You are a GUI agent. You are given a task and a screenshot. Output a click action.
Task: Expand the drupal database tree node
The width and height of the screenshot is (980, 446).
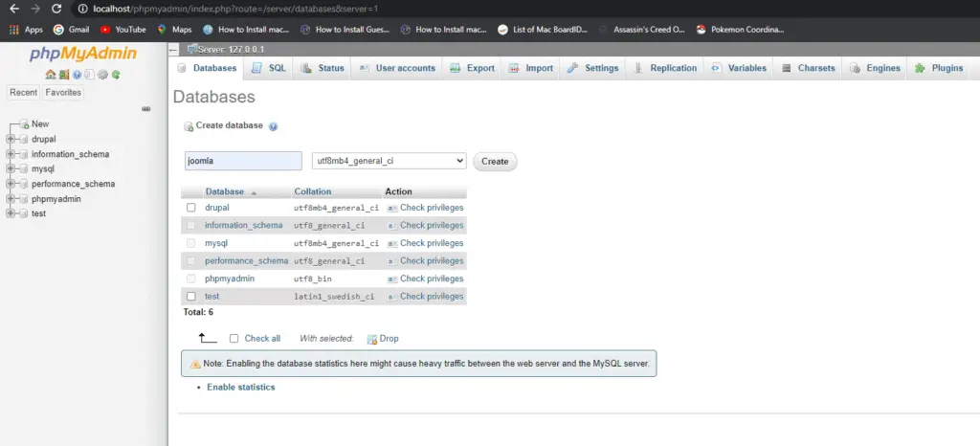click(10, 140)
